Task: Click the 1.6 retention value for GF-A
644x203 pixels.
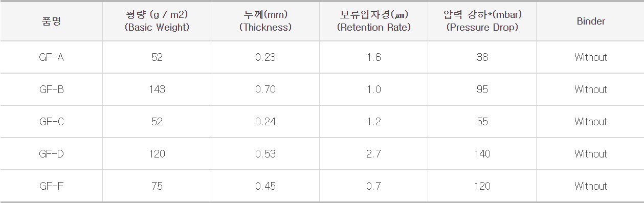Action: click(374, 57)
